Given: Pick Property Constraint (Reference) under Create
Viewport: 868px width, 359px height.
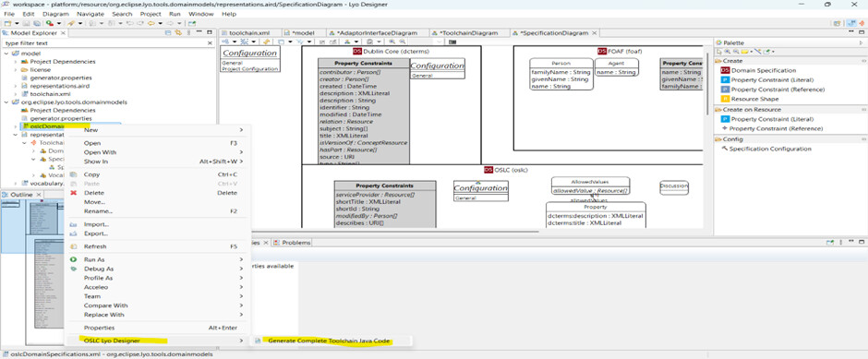Looking at the screenshot, I should [x=772, y=90].
